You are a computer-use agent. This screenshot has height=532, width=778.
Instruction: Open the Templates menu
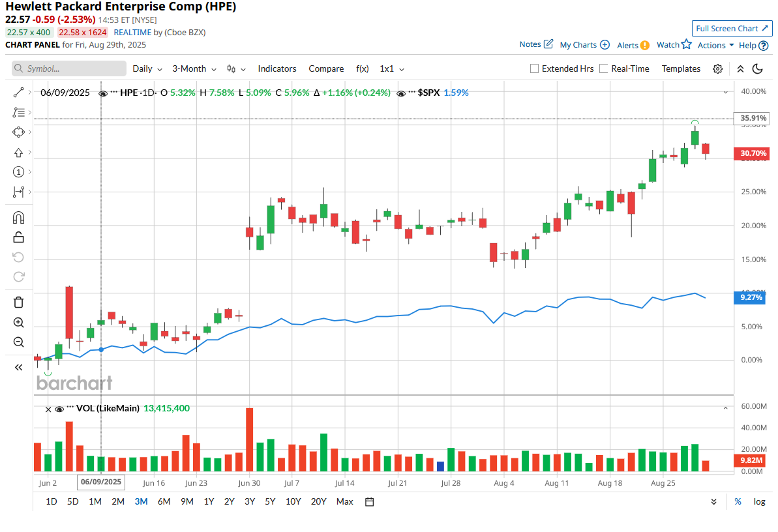click(681, 68)
